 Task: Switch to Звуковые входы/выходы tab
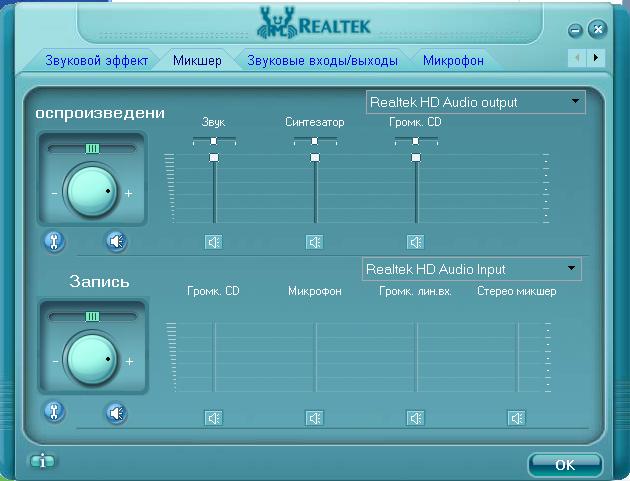pos(322,61)
